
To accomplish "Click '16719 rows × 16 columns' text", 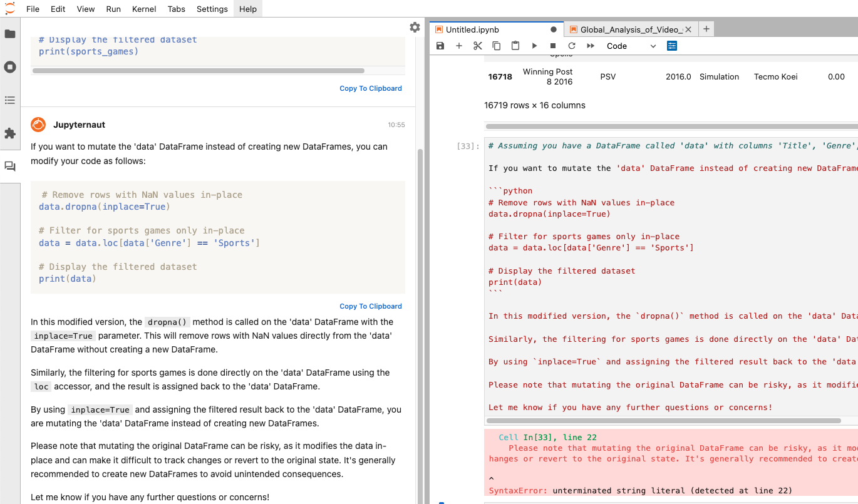I will coord(535,105).
